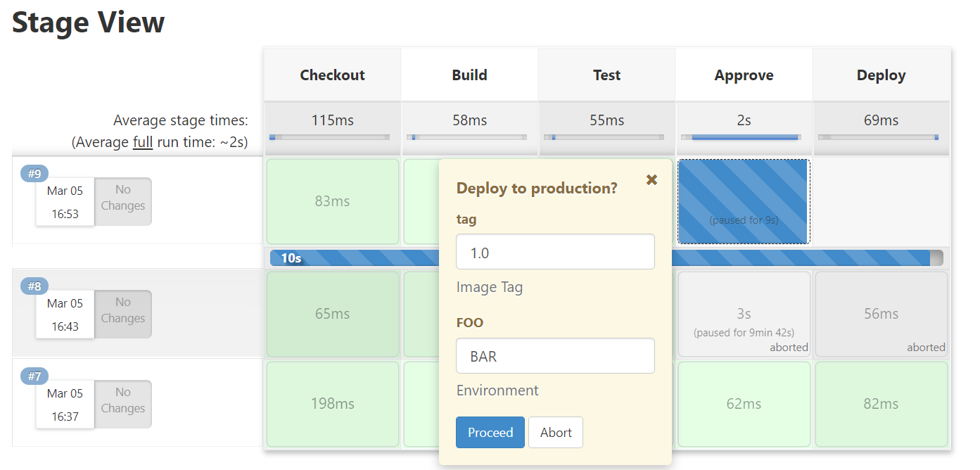Open build #8 badge
The width and height of the screenshot is (980, 470).
coord(34,286)
